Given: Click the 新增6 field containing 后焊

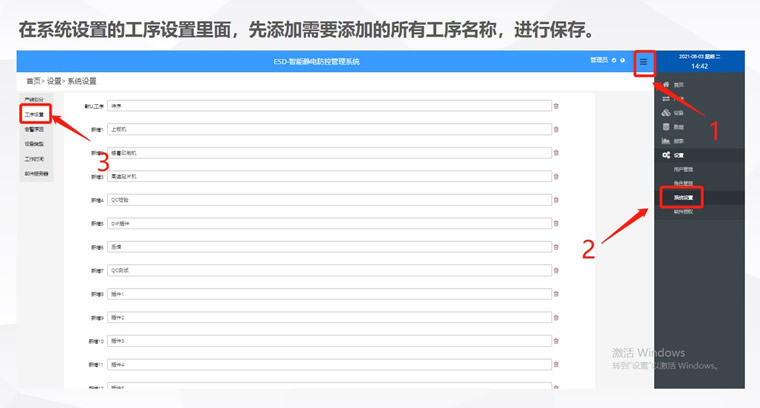Looking at the screenshot, I should 329,247.
